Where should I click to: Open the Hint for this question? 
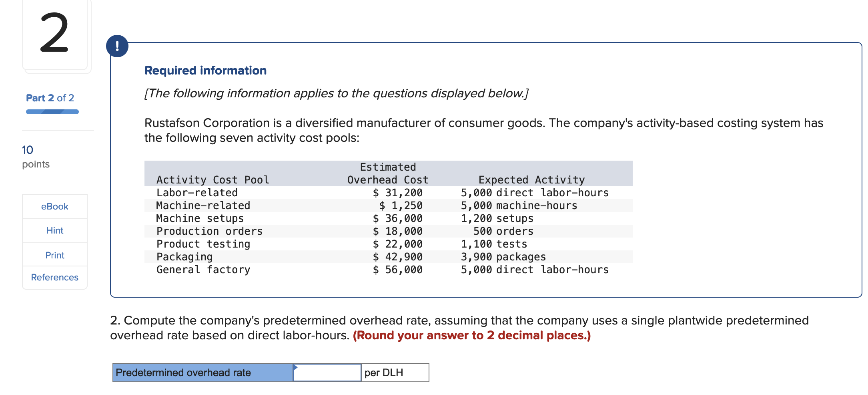54,230
